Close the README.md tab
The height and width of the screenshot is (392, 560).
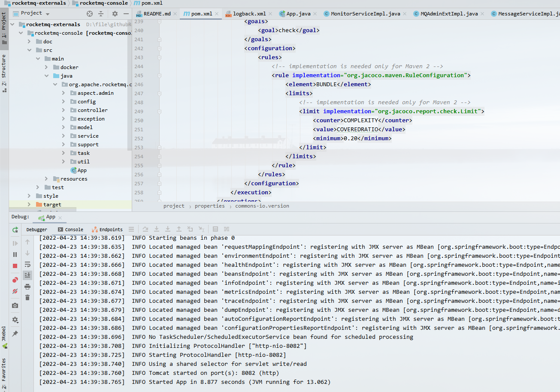[x=175, y=14]
